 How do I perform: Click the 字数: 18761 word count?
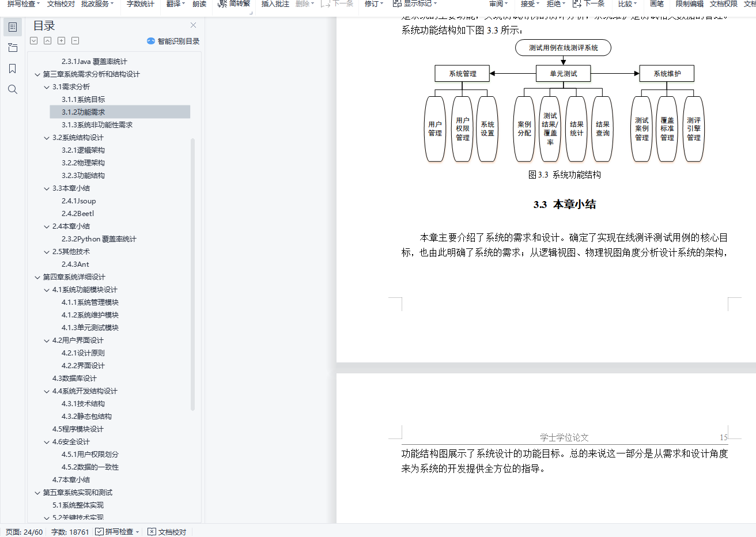70,532
